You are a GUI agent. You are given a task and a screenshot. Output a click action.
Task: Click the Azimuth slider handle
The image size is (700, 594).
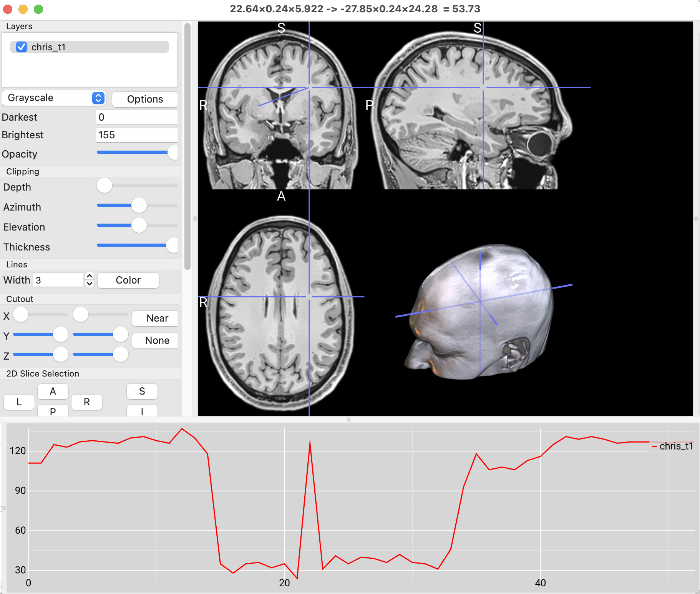[x=139, y=205]
